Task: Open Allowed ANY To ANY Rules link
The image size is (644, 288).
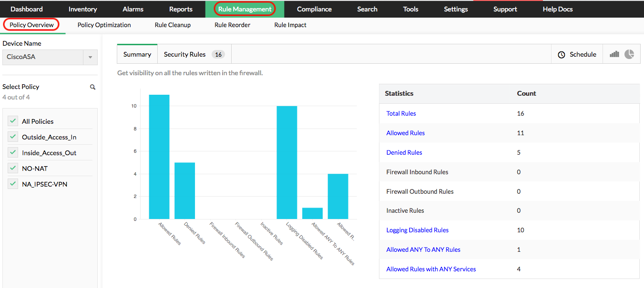Action: click(423, 249)
